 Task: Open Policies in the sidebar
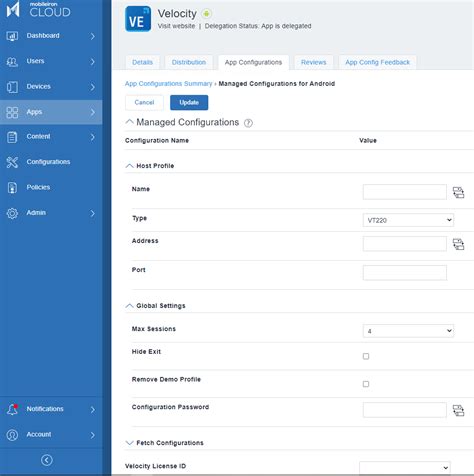pyautogui.click(x=51, y=187)
